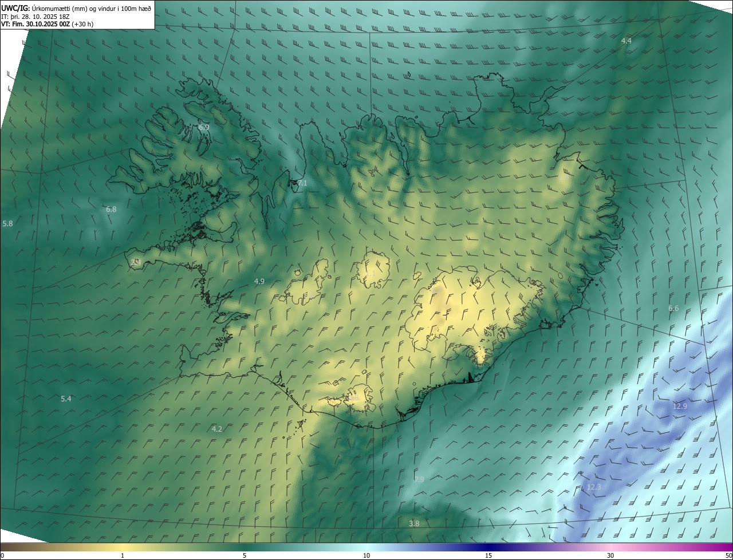This screenshot has height=560, width=733.
Task: Click the 6.6 value off east coast
Action: coord(673,308)
